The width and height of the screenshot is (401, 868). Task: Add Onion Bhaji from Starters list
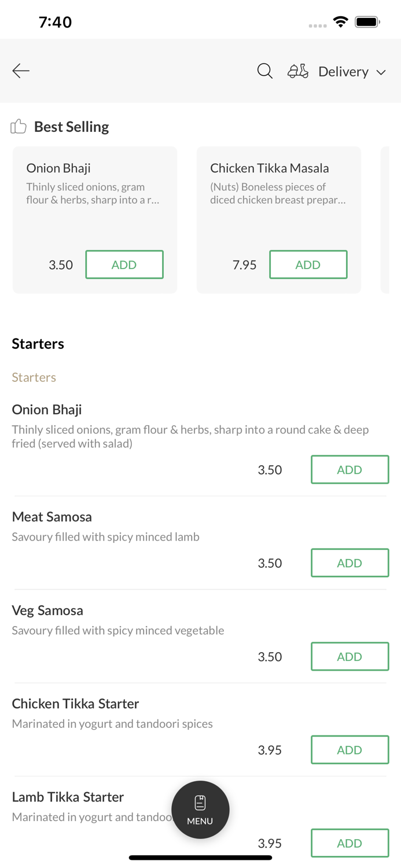pos(350,469)
